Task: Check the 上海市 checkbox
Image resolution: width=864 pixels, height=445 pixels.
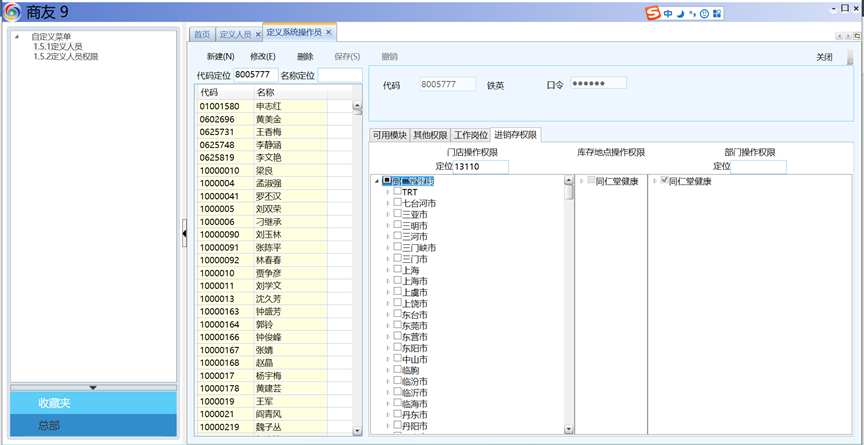Action: (397, 280)
